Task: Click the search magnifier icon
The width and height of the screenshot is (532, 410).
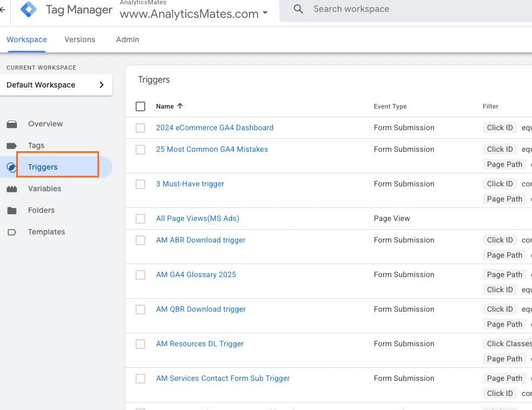Action: point(298,9)
